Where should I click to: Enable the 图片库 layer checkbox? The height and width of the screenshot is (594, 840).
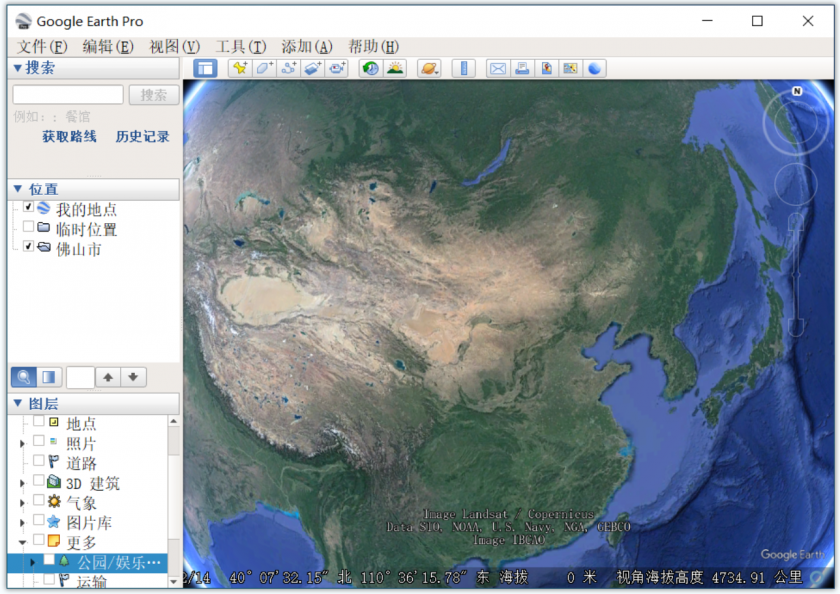(x=39, y=520)
